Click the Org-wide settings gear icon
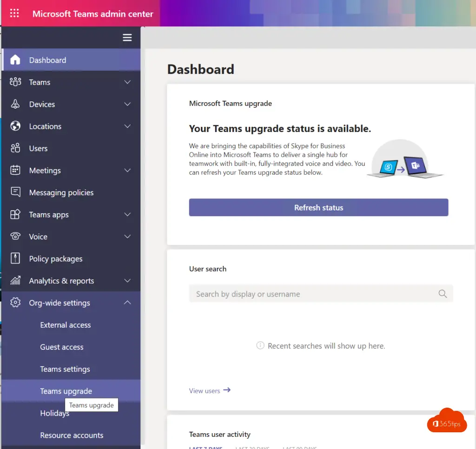The image size is (476, 449). [15, 303]
